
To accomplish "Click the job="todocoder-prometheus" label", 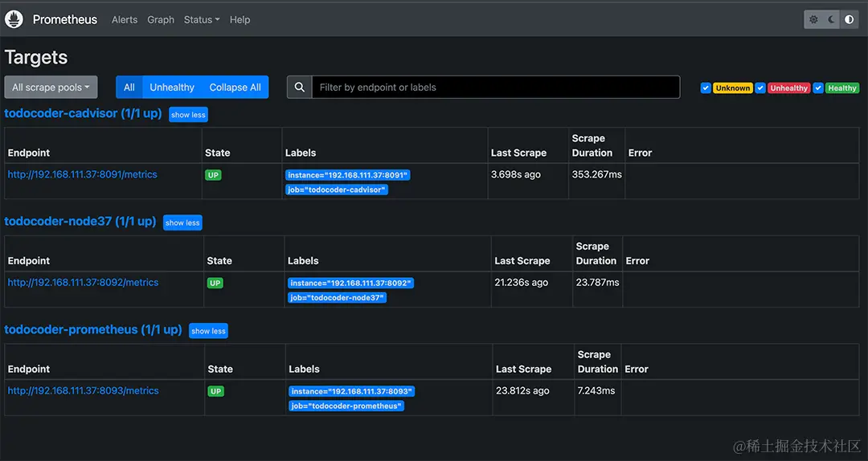I will coord(346,406).
